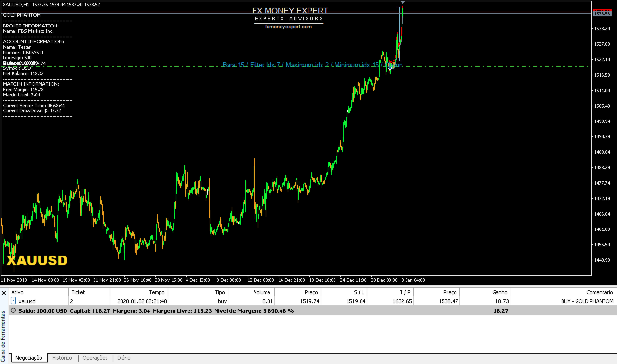This screenshot has width=617, height=364.
Task: Click the 1449.99 price axis label
Action: pos(602,260)
